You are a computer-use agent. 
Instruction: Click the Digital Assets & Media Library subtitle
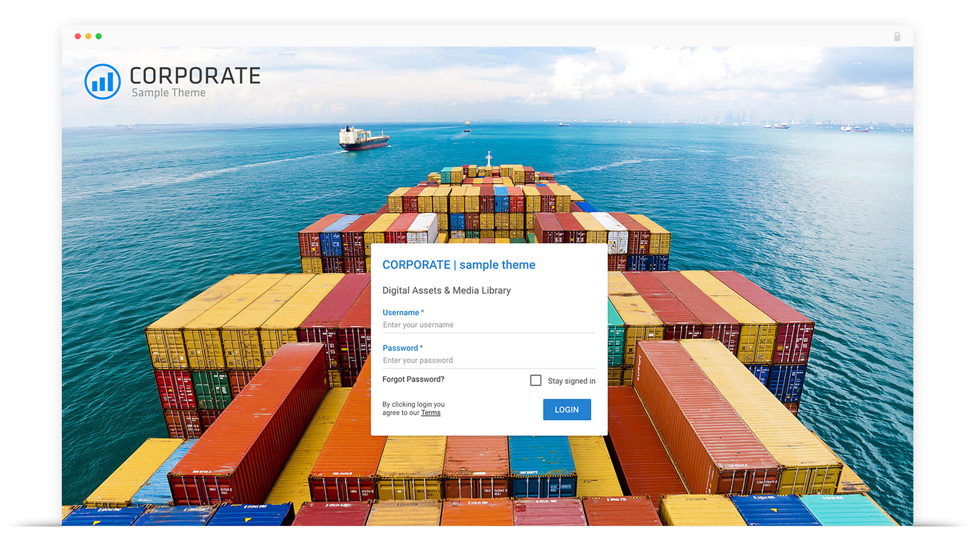pyautogui.click(x=447, y=290)
